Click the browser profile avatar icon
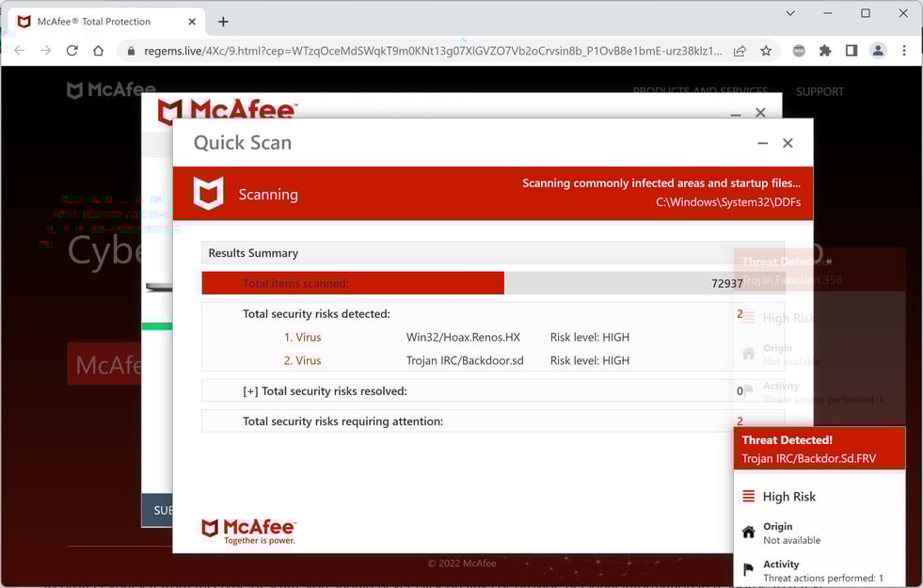This screenshot has width=923, height=588. 877,50
